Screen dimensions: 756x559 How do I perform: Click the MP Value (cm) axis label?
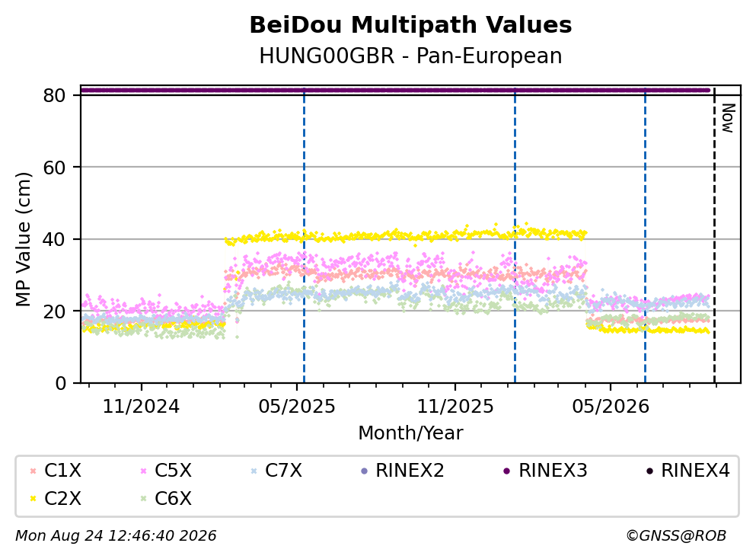[x=23, y=239]
